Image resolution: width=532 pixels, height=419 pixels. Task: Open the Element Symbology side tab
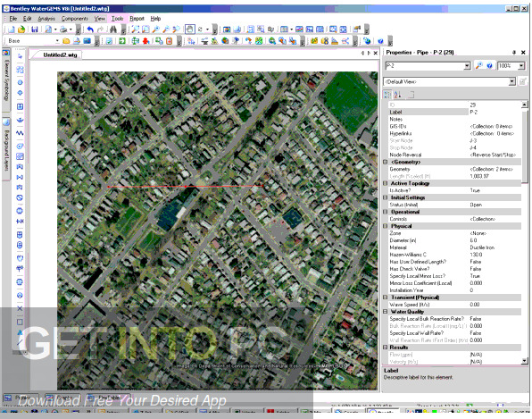click(x=6, y=80)
